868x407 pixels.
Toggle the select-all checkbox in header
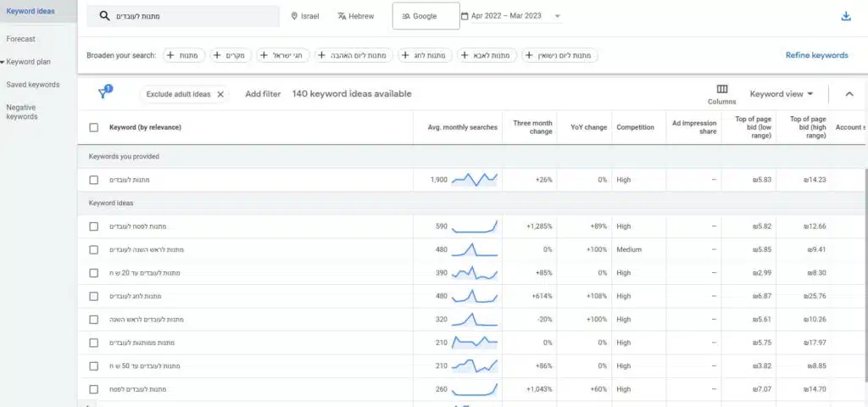(x=93, y=127)
